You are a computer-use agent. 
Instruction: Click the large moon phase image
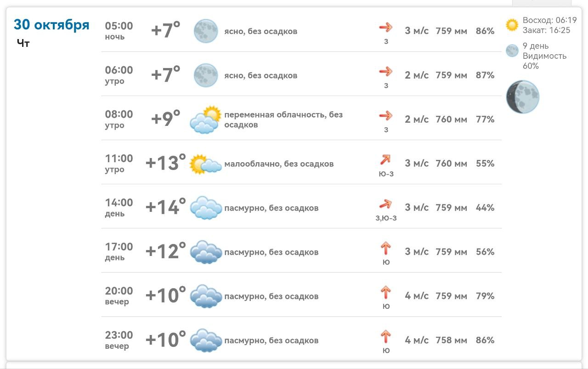(522, 97)
